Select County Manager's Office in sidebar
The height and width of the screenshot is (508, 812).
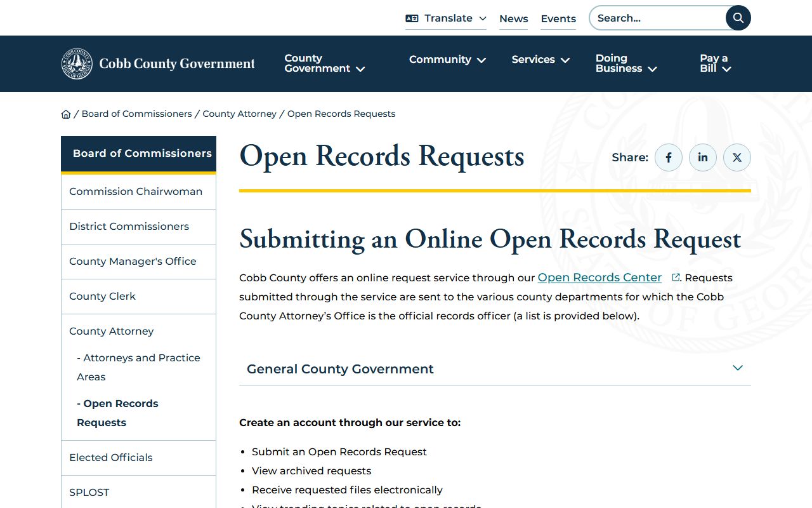pos(138,261)
